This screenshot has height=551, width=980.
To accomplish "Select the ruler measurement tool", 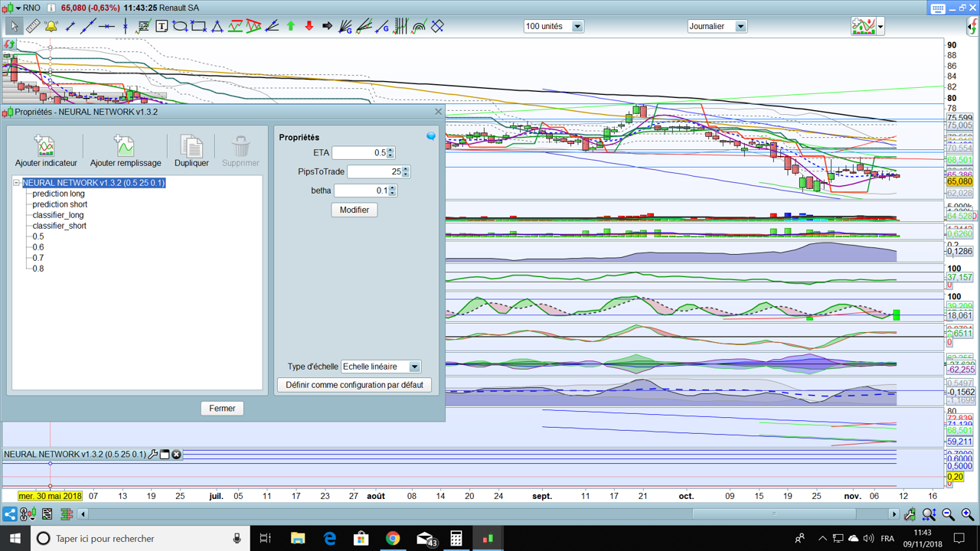I will [33, 26].
